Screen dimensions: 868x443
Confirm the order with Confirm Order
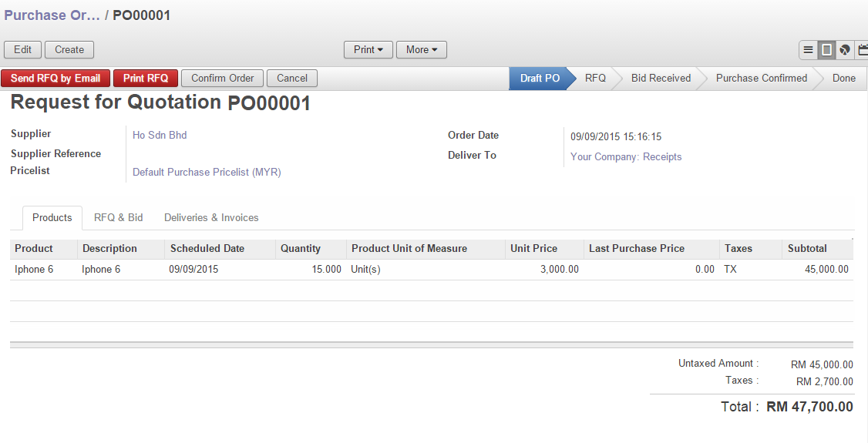[223, 79]
